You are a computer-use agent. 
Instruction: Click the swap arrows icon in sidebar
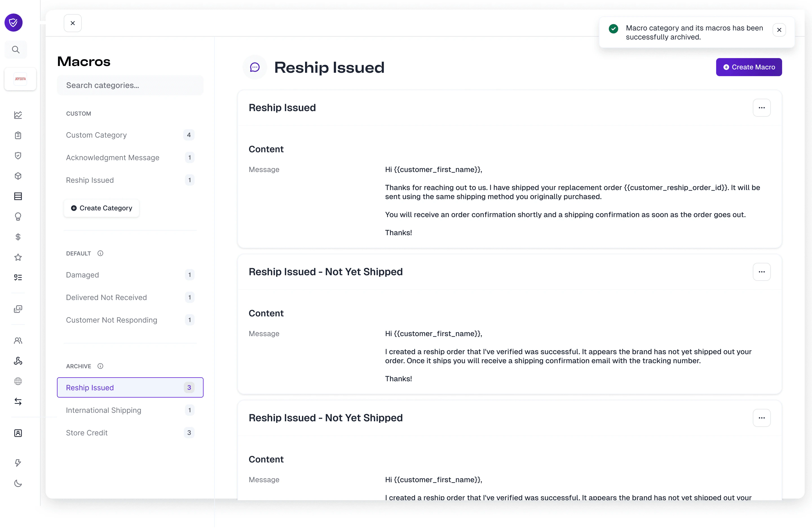tap(18, 402)
